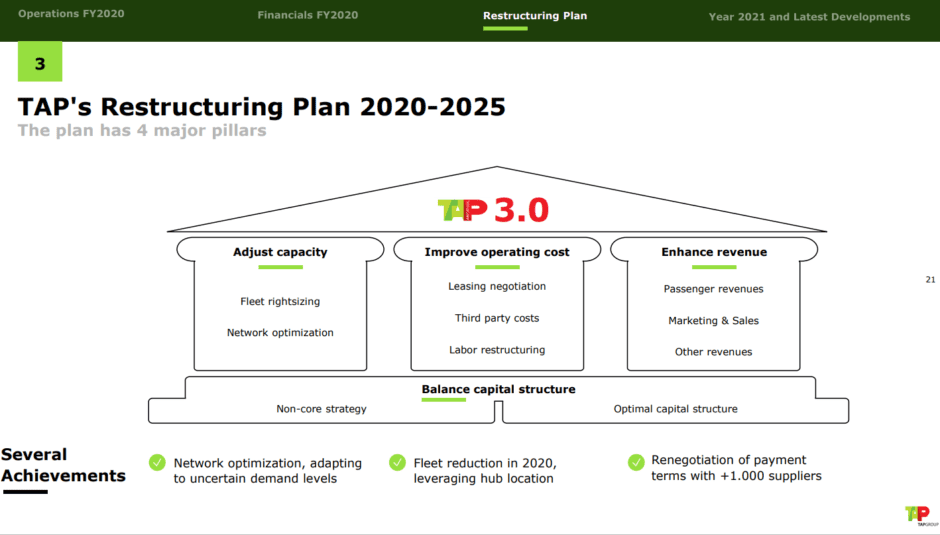Click the page number 21
940x535 pixels.
(930, 279)
